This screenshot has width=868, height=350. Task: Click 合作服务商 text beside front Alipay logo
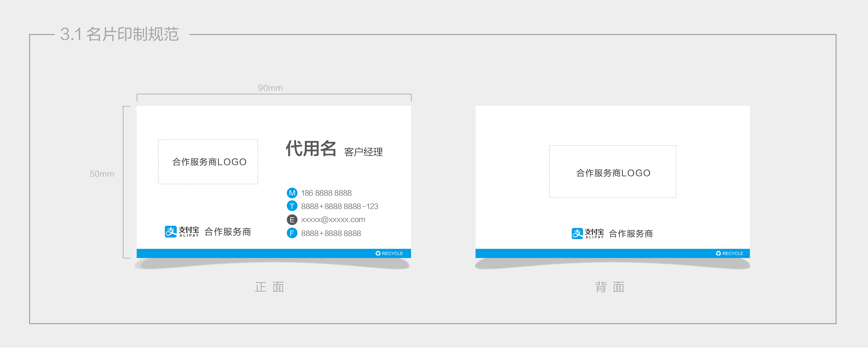[228, 232]
